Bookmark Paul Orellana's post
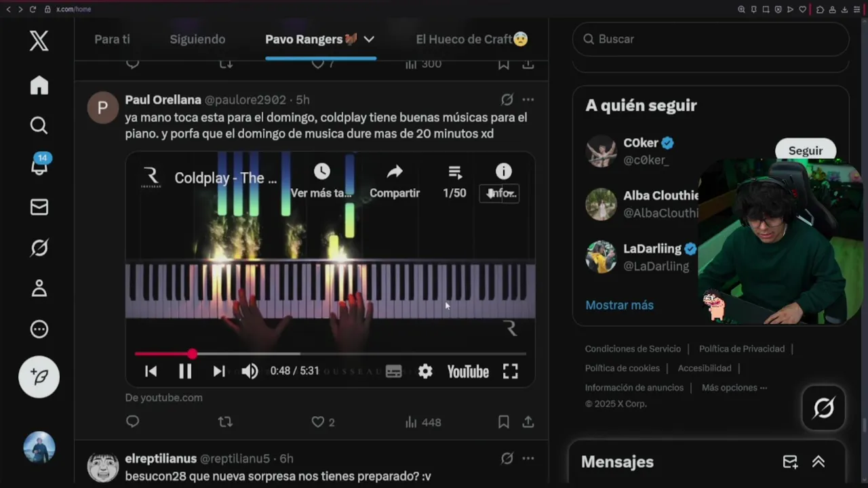The width and height of the screenshot is (868, 488). click(x=503, y=422)
